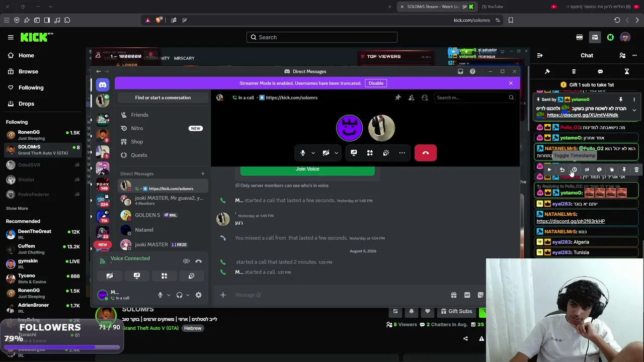Show more followed channels
This screenshot has height=362, width=644.
17,208
